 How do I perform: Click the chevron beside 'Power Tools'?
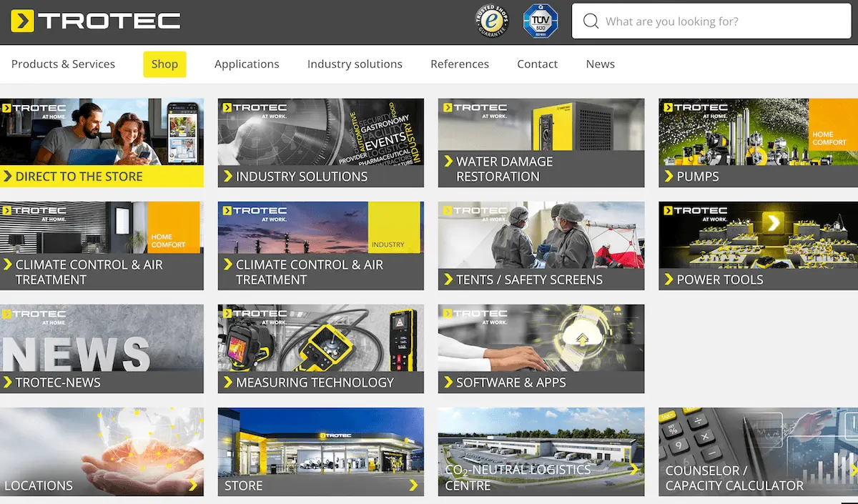pyautogui.click(x=669, y=280)
